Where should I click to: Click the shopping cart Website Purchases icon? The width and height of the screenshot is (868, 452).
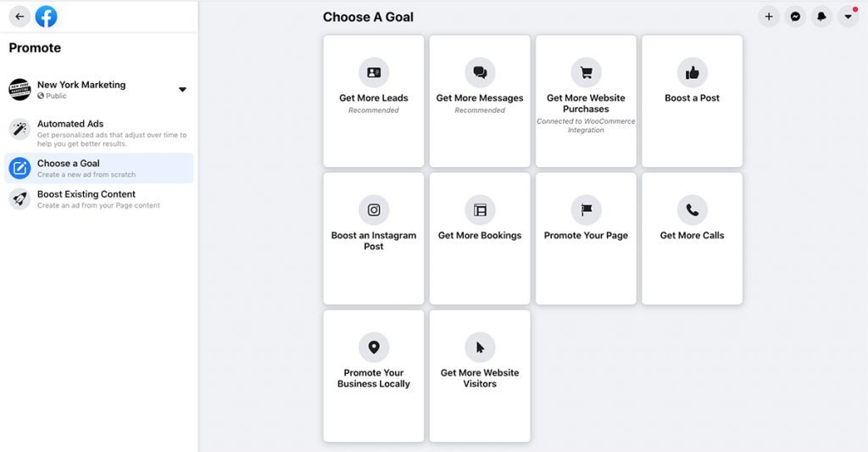[587, 73]
